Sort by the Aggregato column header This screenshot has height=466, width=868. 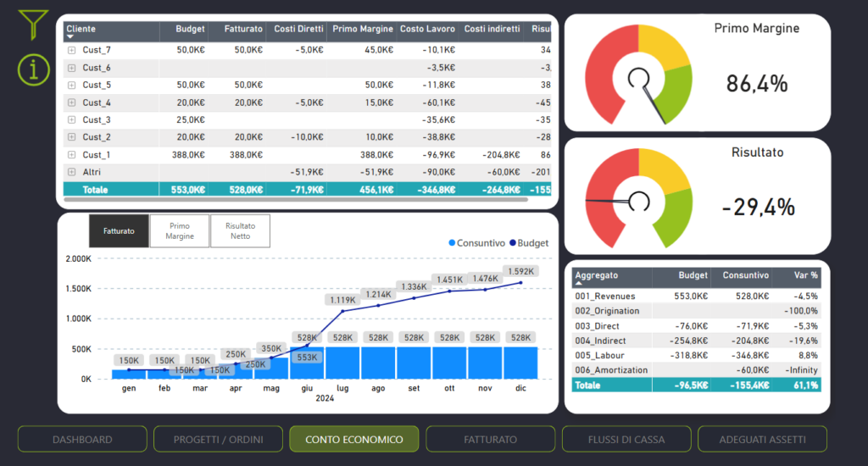(612, 277)
